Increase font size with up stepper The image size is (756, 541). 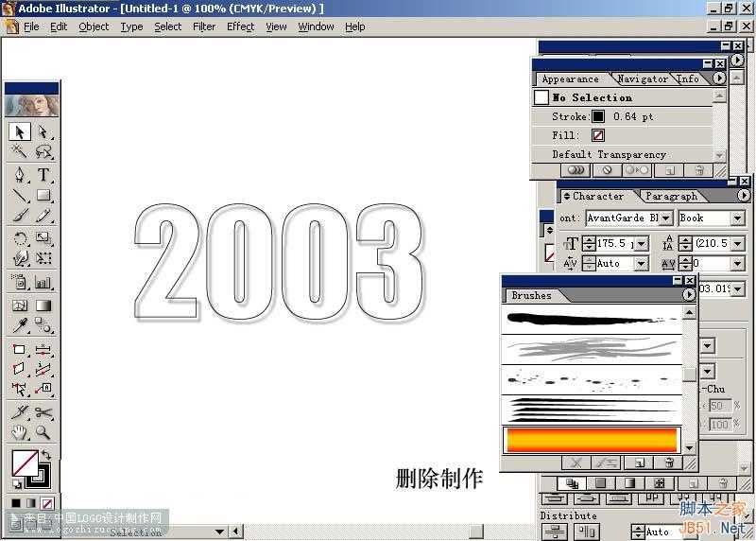click(x=589, y=240)
